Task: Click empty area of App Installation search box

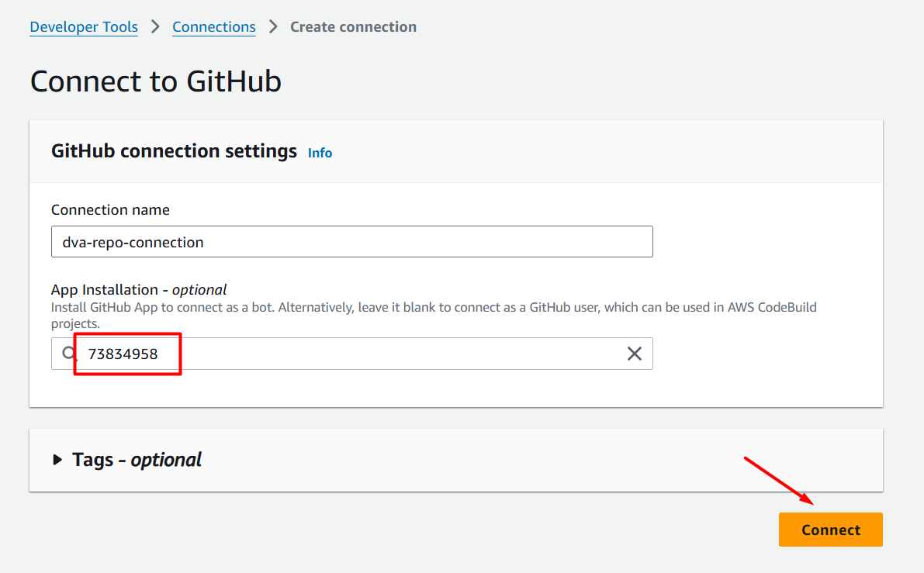Action: pyautogui.click(x=388, y=354)
